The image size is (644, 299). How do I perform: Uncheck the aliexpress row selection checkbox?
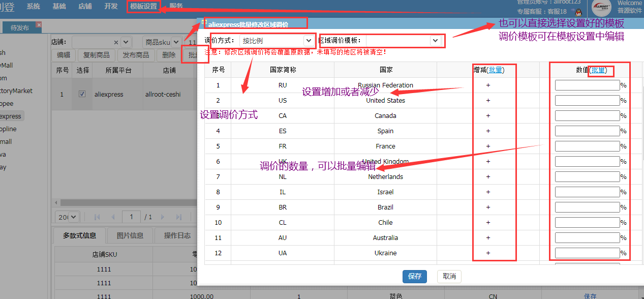(82, 94)
